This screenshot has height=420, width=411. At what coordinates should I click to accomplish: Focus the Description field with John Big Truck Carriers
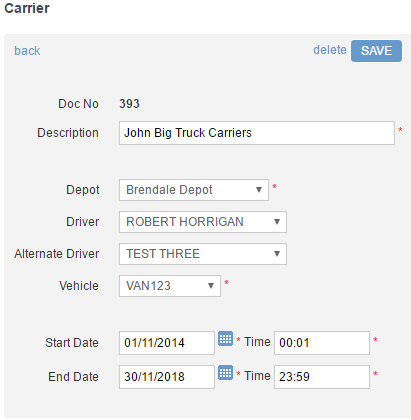coord(257,133)
